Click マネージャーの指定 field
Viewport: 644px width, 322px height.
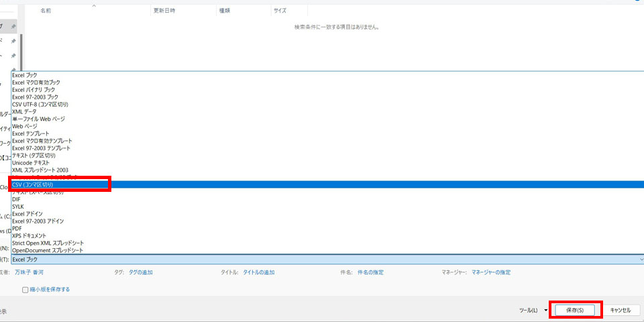point(490,272)
